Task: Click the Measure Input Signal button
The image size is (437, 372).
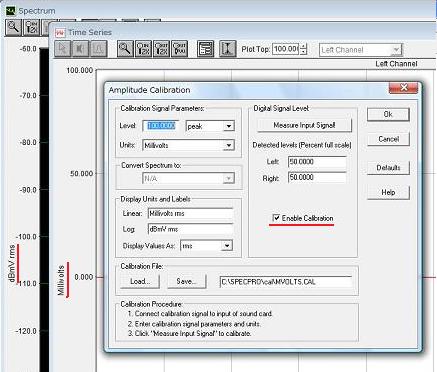Action: pyautogui.click(x=304, y=125)
